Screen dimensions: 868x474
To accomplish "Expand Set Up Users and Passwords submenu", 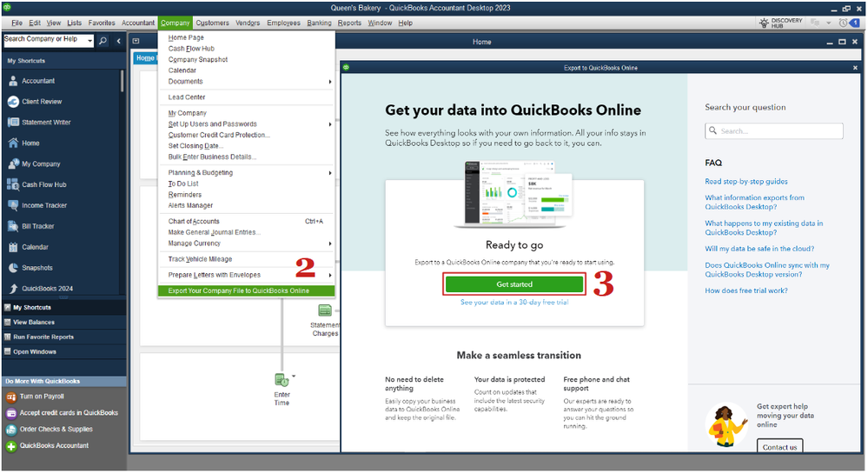I will pos(330,124).
